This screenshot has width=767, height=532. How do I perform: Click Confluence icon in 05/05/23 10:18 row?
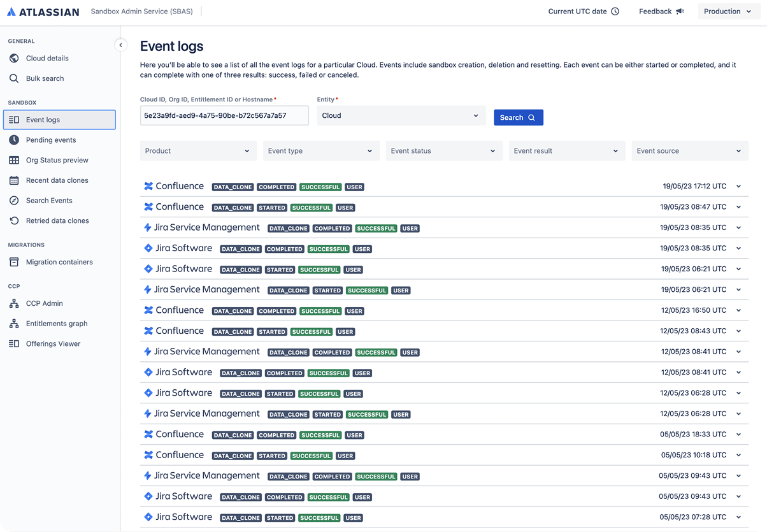click(x=148, y=455)
